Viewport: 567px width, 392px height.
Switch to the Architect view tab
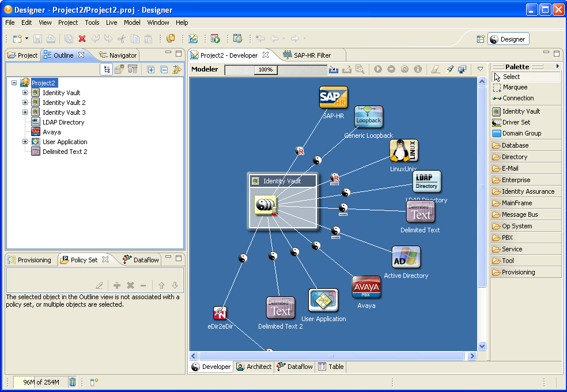[x=254, y=367]
